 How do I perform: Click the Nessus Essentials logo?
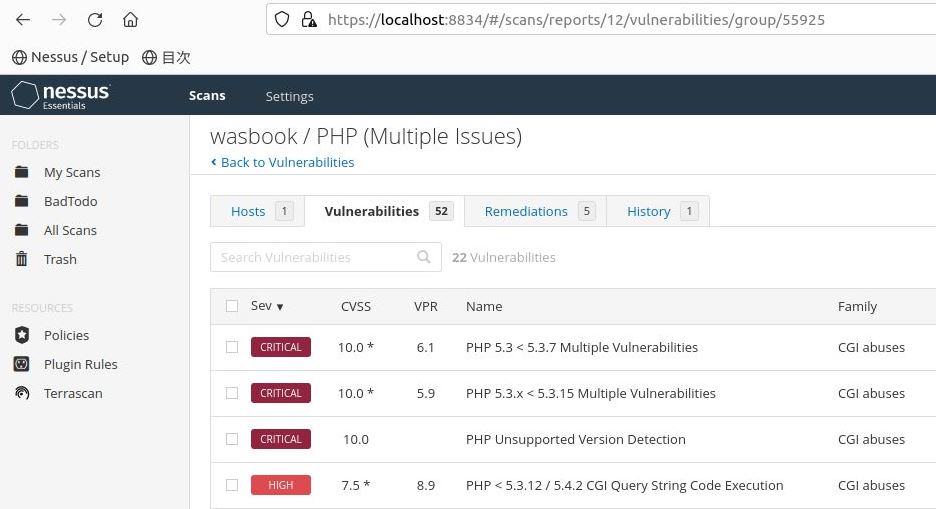coord(61,95)
